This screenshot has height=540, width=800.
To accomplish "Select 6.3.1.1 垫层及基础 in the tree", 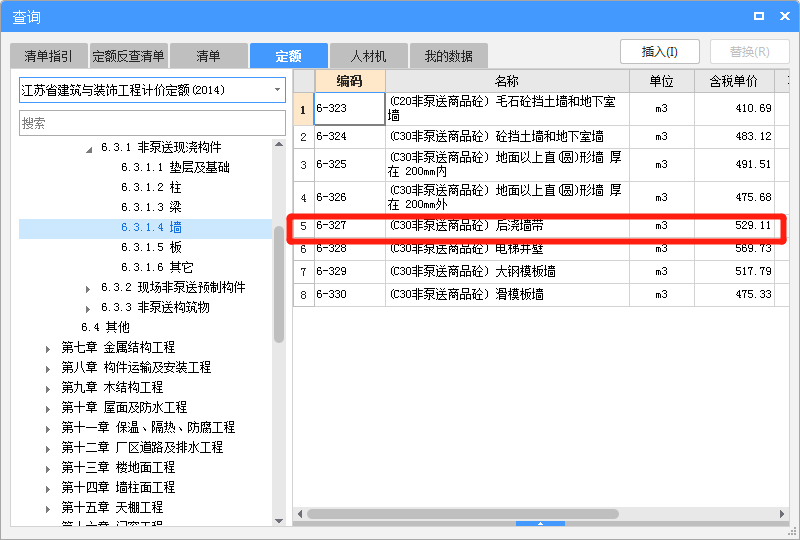I will coord(175,167).
